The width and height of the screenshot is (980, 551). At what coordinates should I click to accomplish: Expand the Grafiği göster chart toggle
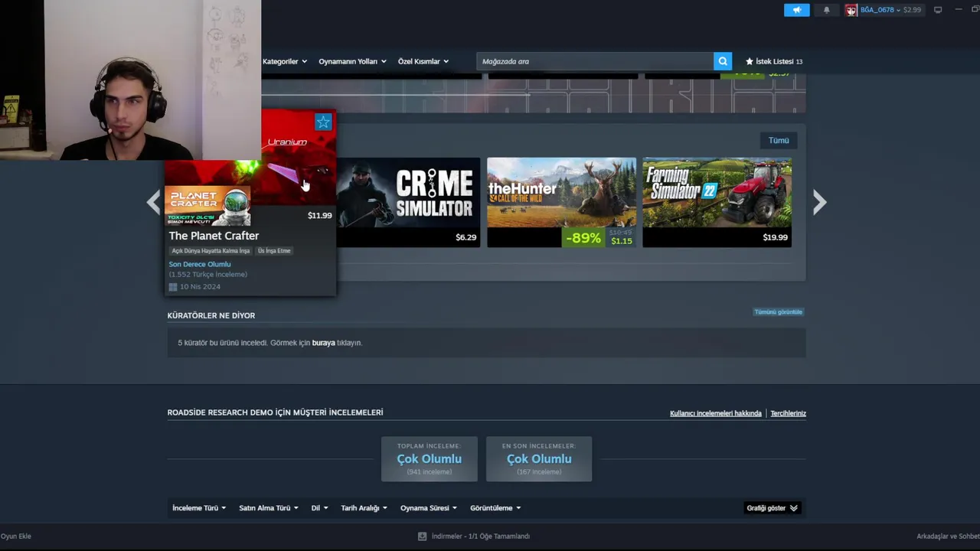pyautogui.click(x=772, y=508)
